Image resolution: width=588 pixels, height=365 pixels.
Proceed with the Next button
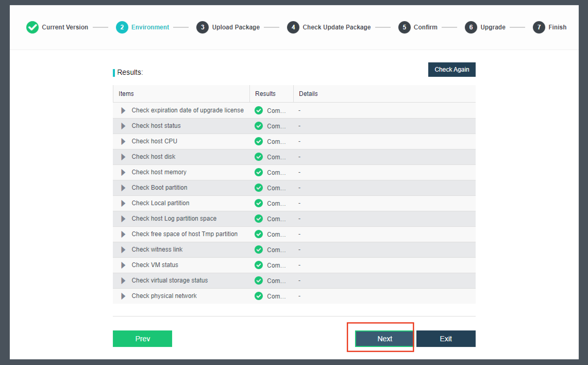(x=384, y=339)
